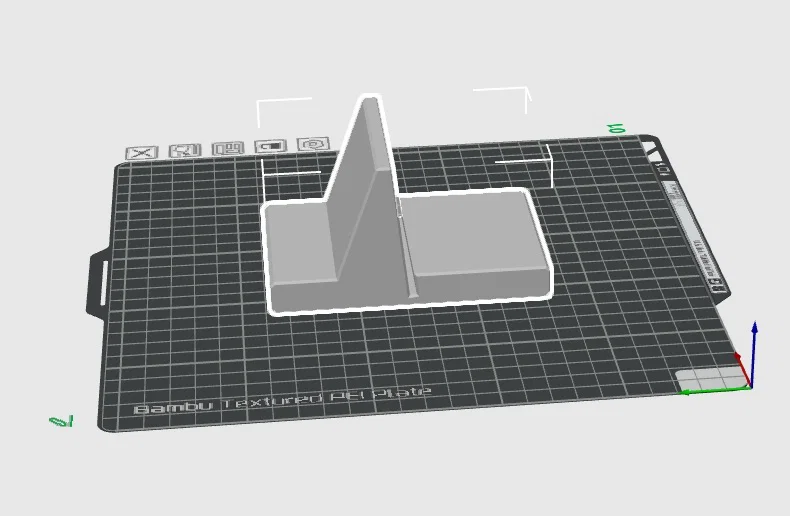Open plate settings gear icon

coord(313,144)
